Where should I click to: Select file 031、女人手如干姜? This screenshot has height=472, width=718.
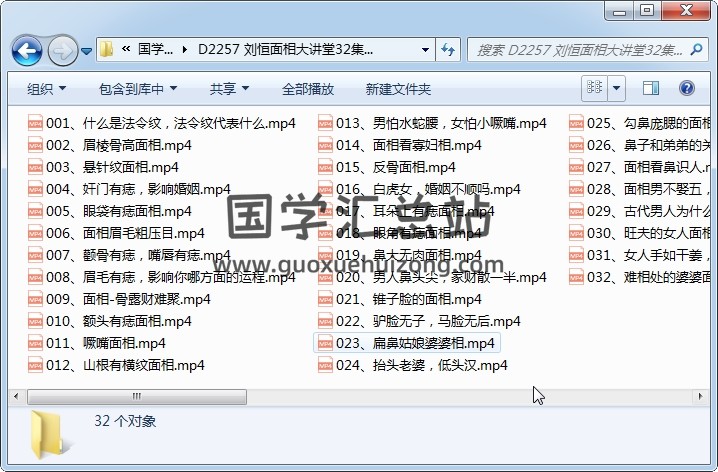(639, 255)
